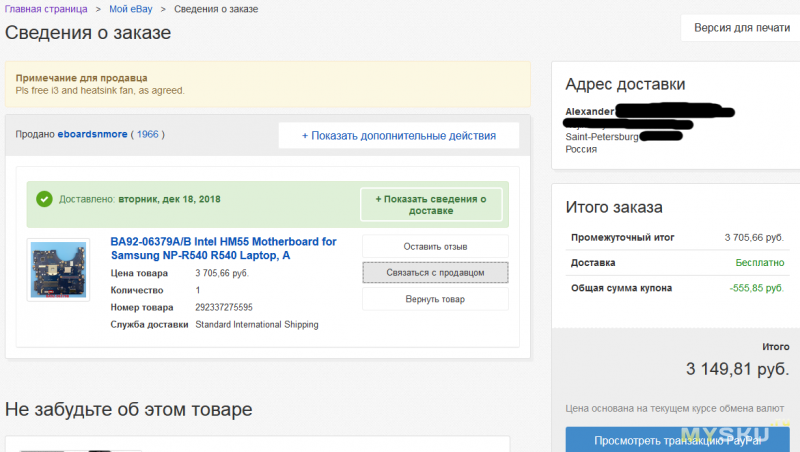Image resolution: width=800 pixels, height=452 pixels.
Task: Click Просмотреть транзакцию PayPal button
Action: coord(678,440)
